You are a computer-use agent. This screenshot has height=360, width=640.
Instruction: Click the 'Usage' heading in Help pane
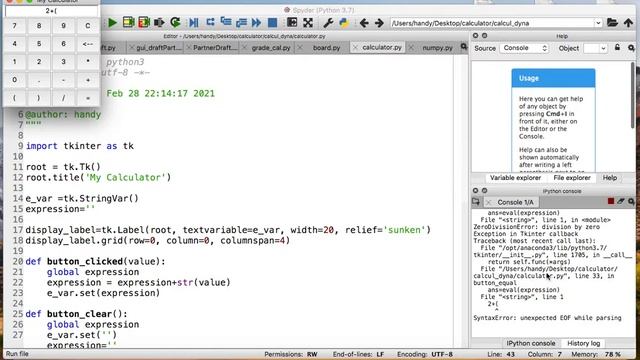tap(529, 78)
